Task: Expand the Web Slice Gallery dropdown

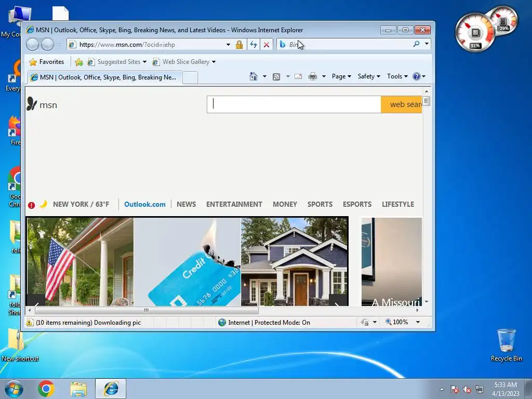Action: point(214,62)
